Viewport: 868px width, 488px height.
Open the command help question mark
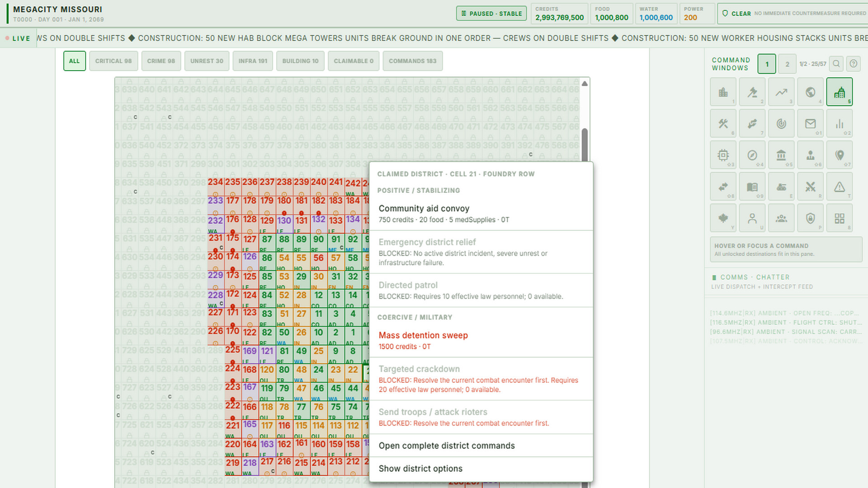point(854,64)
